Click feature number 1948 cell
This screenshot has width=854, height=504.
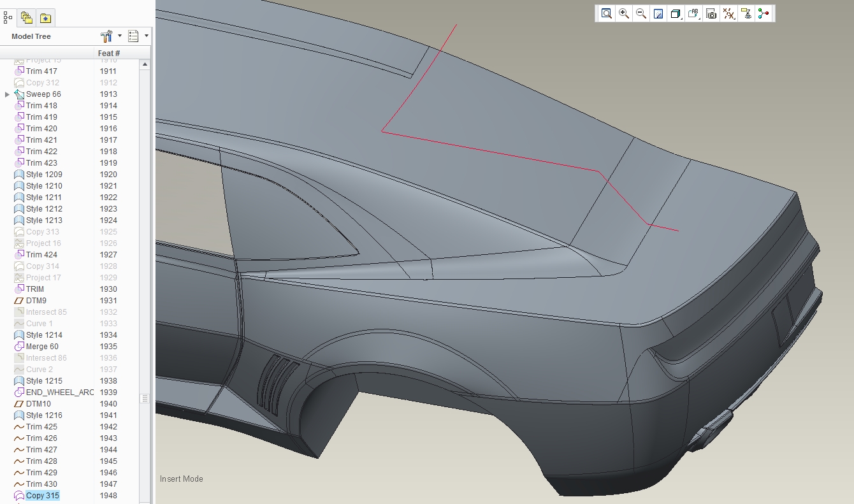pos(108,496)
